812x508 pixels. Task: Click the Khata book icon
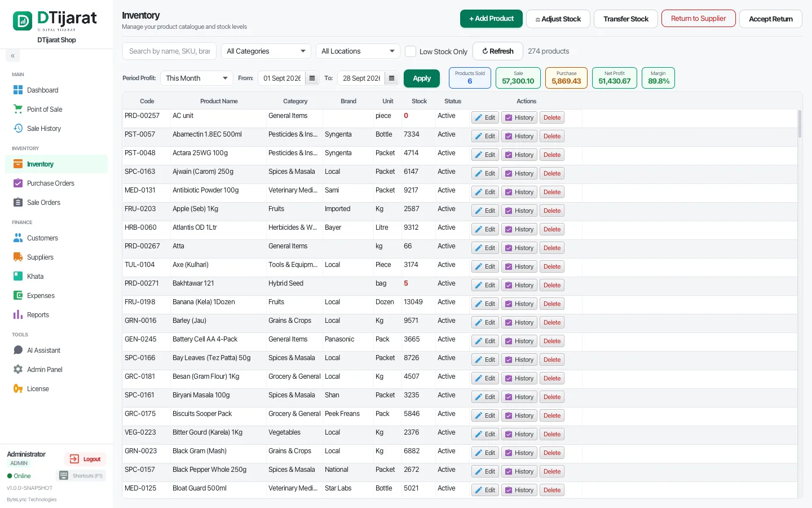point(18,276)
